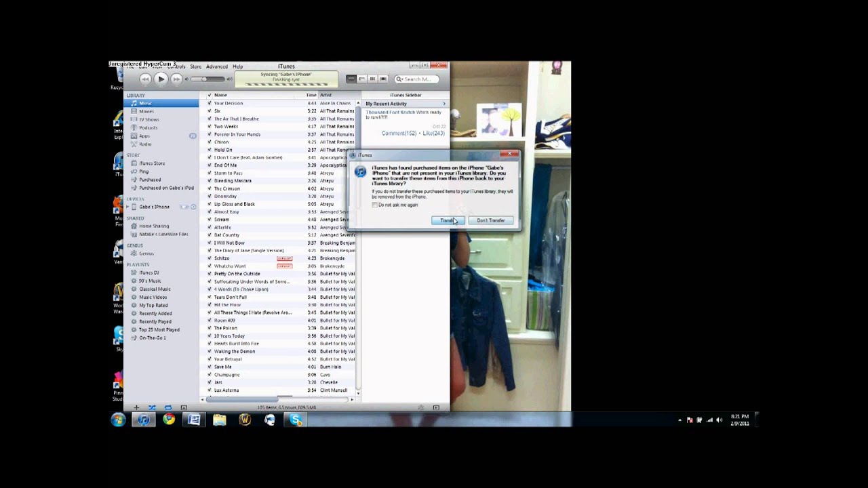This screenshot has width=868, height=488.
Task: Click the Like(243) link
Action: tap(433, 133)
